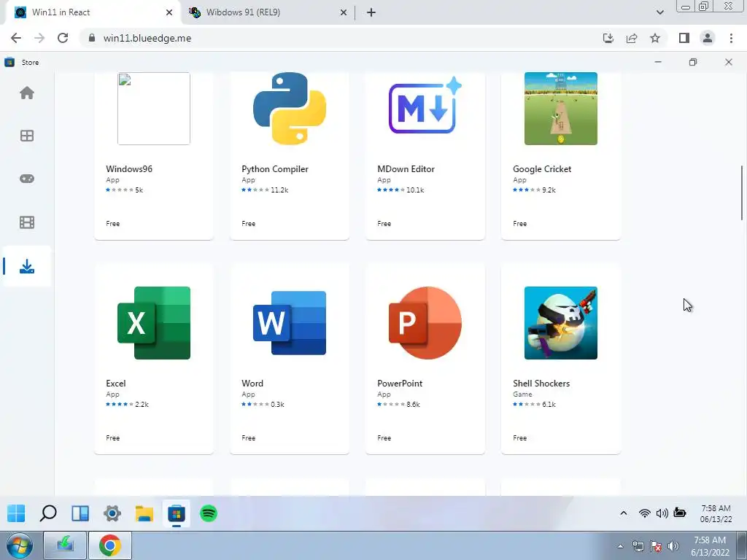This screenshot has width=747, height=560.
Task: Open the pinned app beside the Start orb
Action: (65, 545)
